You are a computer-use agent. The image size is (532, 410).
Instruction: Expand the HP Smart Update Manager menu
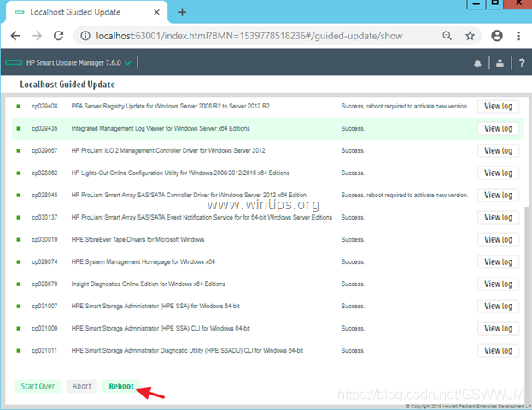128,63
